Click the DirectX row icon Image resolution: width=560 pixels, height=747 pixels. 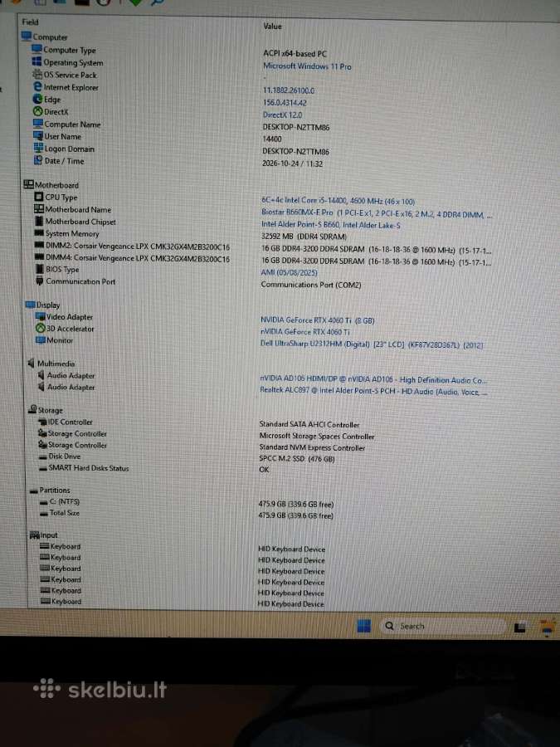[x=38, y=111]
